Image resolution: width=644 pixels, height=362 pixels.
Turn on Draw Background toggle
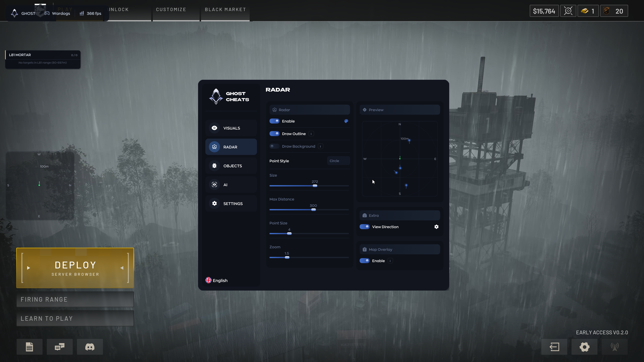click(274, 146)
